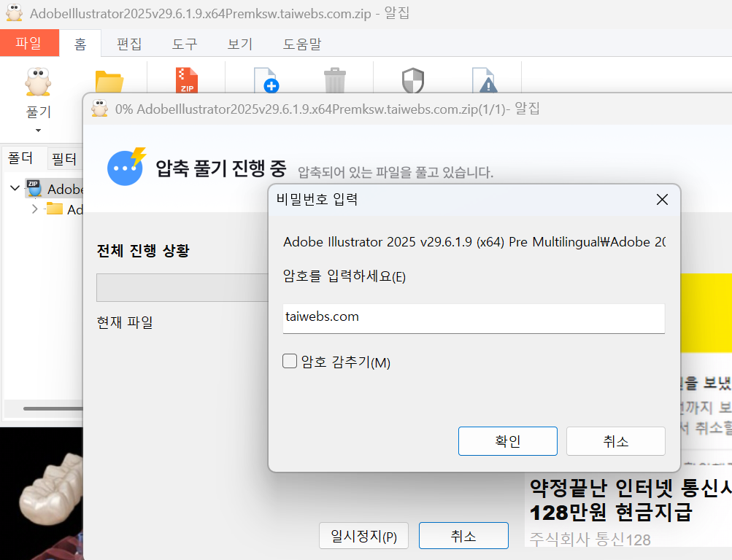The height and width of the screenshot is (560, 732).
Task: Click the overall progress bar
Action: tap(182, 287)
